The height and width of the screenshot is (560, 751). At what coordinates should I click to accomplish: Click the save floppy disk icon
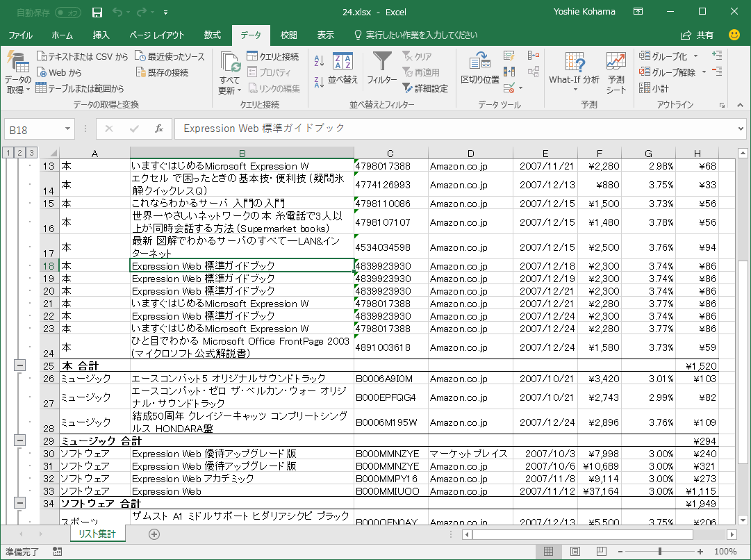click(97, 12)
